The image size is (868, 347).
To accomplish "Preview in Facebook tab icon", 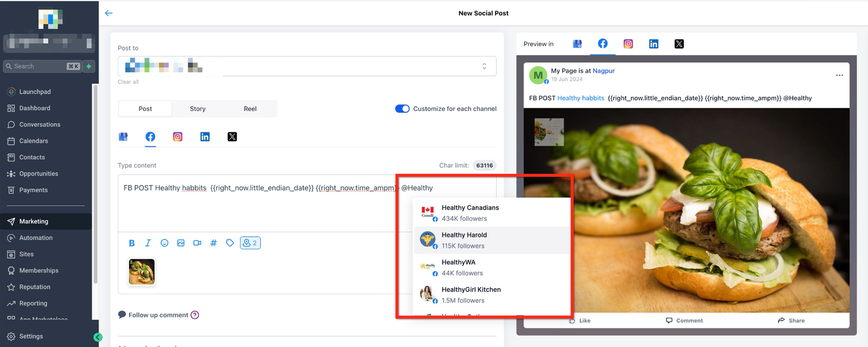I will click(603, 43).
